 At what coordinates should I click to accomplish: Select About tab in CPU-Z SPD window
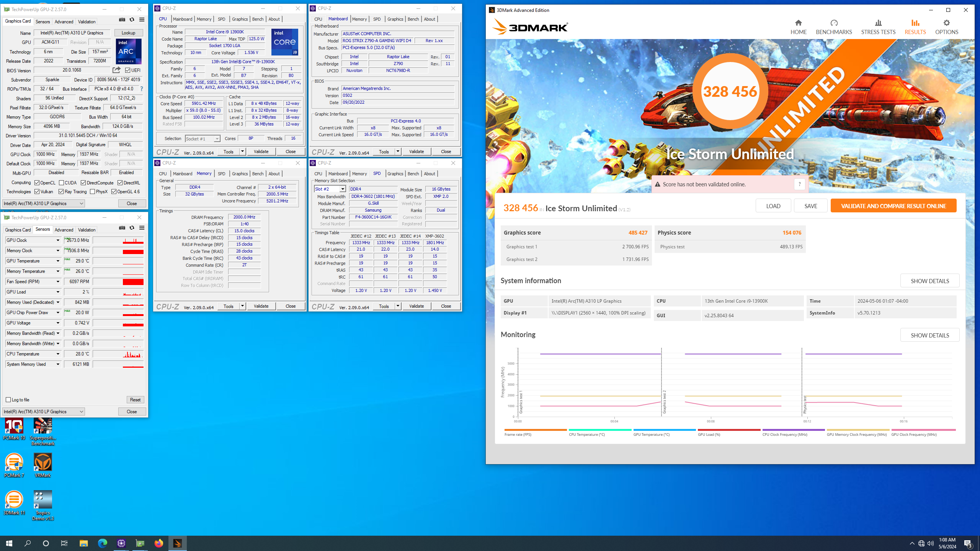pyautogui.click(x=430, y=174)
